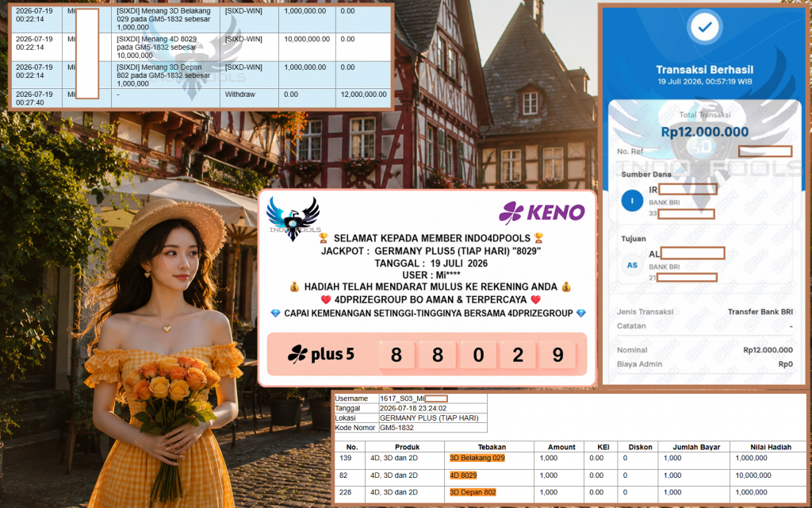The height and width of the screenshot is (508, 812).
Task: Click the "GM5-1832" Kode Nomor value
Action: coord(396,428)
